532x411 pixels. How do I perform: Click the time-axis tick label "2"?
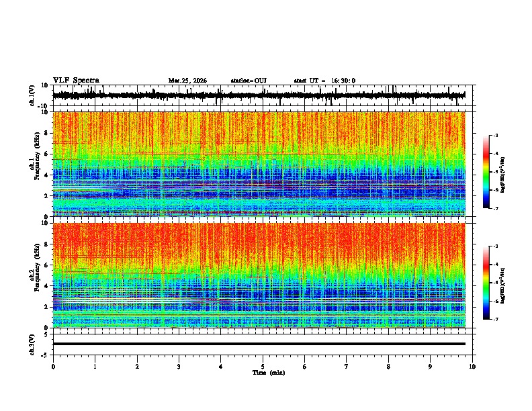(137, 367)
